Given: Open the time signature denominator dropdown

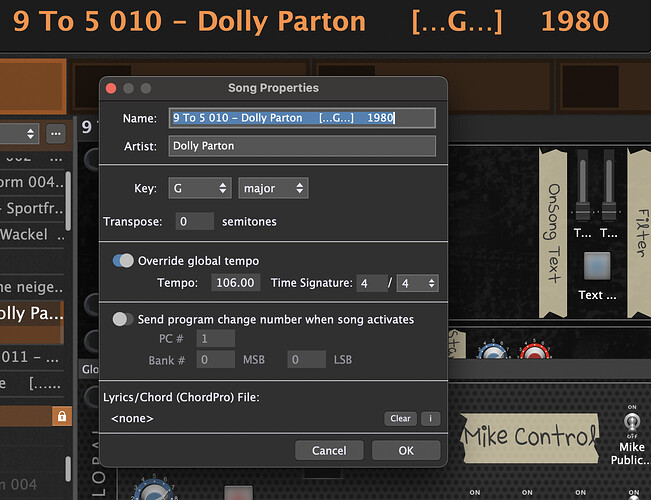Looking at the screenshot, I should coord(417,284).
